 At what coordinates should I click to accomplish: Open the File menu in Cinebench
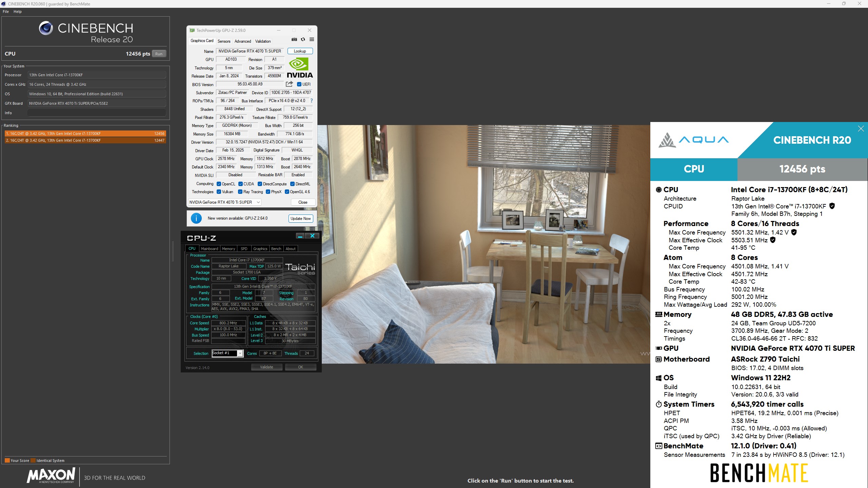(x=6, y=12)
